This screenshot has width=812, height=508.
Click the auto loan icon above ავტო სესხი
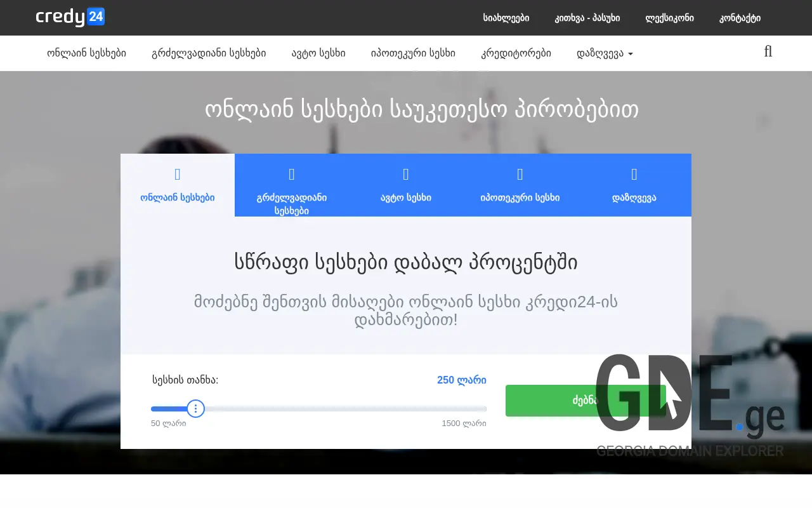pyautogui.click(x=405, y=173)
